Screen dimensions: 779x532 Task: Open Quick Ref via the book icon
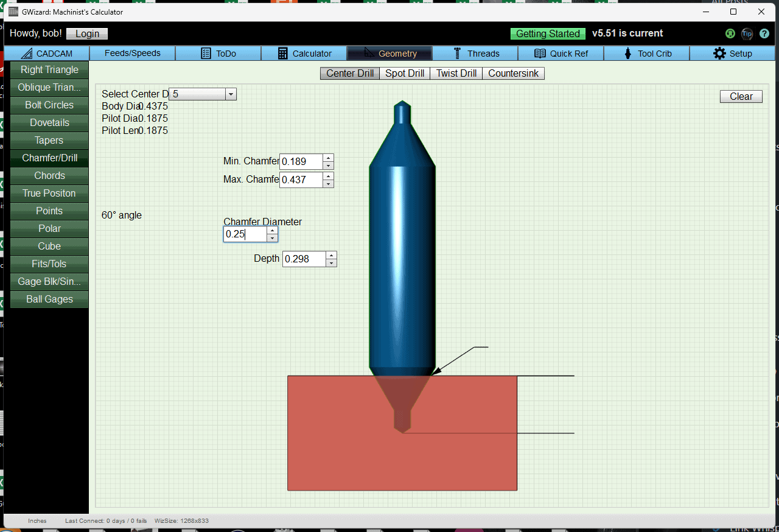point(539,54)
